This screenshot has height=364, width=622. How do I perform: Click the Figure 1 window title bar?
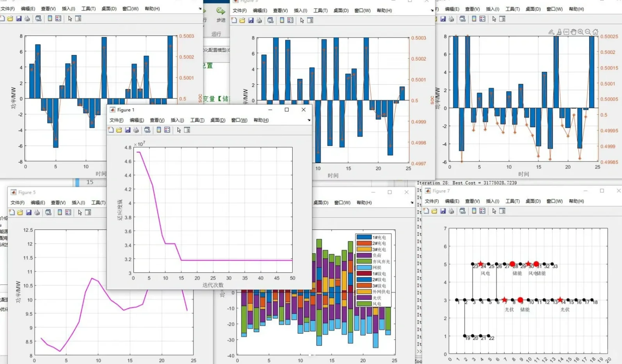tap(210, 110)
